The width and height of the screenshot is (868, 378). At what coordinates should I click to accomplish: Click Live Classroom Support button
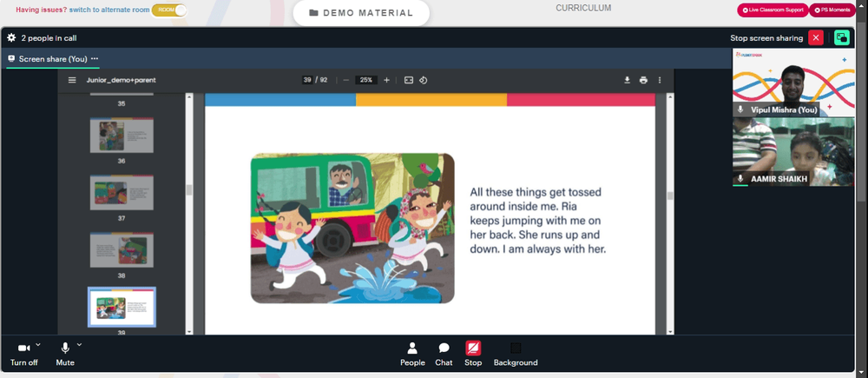coord(773,10)
